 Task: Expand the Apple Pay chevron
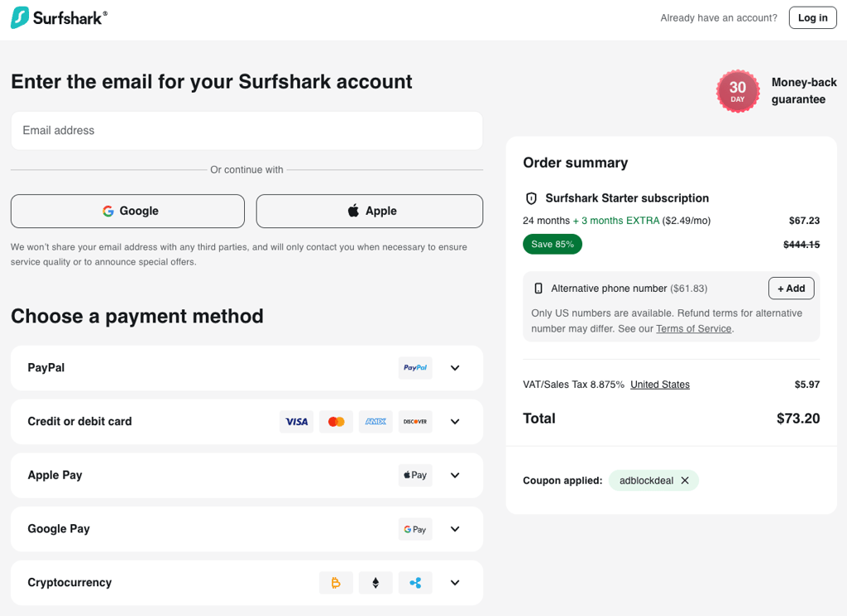[455, 475]
